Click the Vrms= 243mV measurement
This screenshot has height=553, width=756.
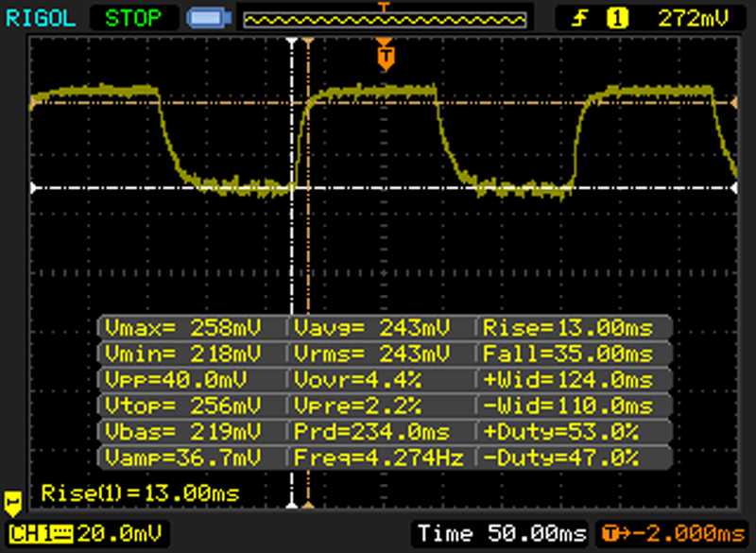[x=372, y=354]
